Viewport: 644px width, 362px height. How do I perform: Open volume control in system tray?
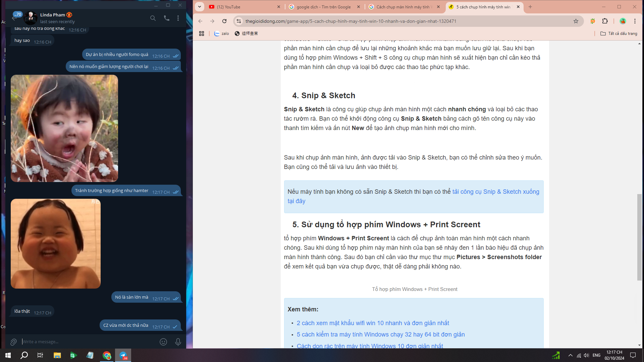[x=586, y=355]
